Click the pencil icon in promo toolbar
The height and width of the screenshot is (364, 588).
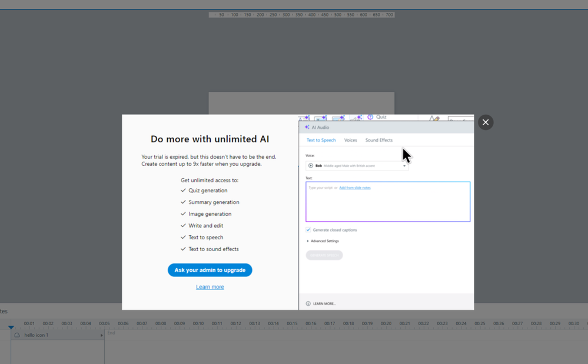coord(434,119)
